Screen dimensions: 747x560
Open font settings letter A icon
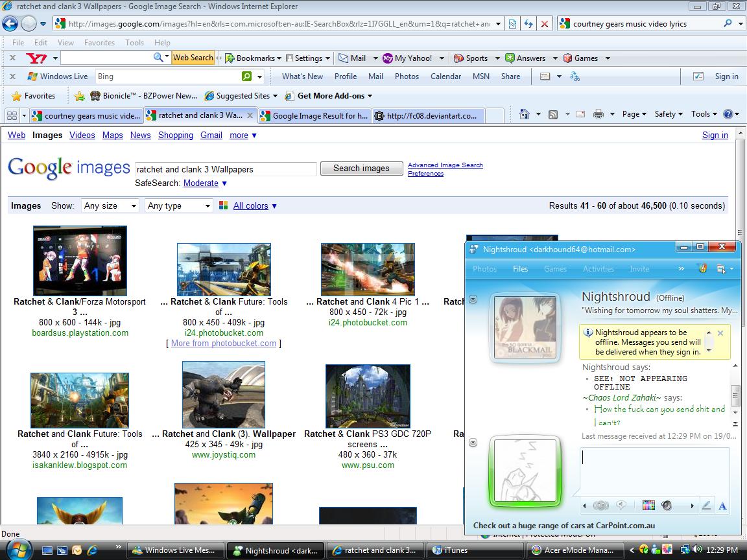[x=722, y=506]
